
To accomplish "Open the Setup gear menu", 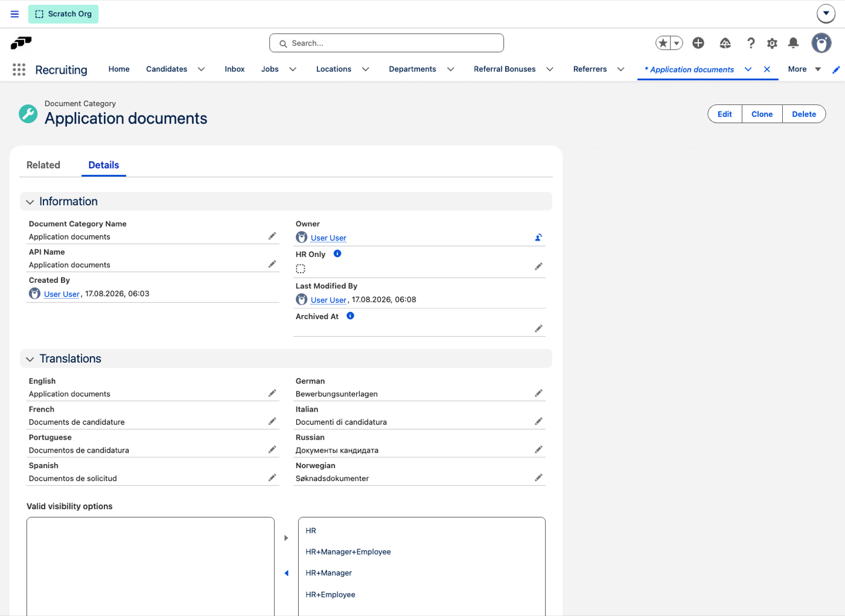I will point(772,43).
